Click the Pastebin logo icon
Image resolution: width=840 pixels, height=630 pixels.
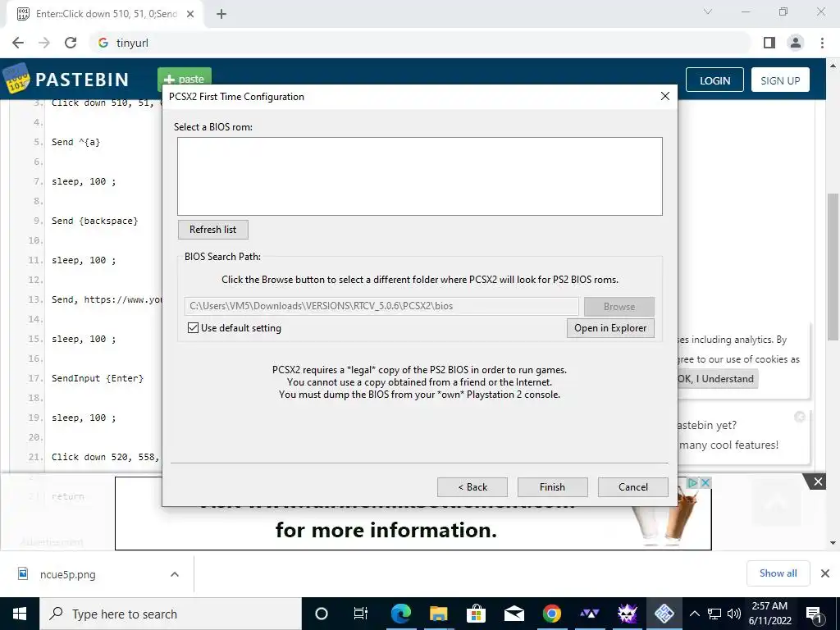click(x=16, y=79)
